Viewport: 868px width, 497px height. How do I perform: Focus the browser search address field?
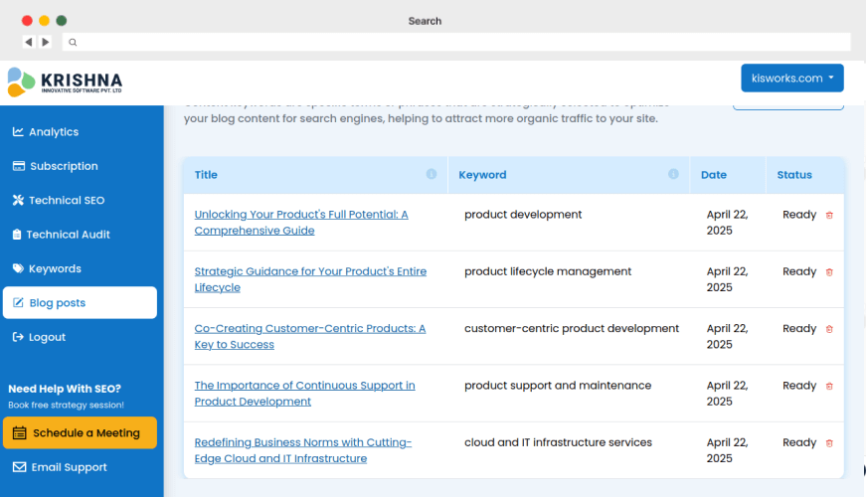(x=457, y=42)
